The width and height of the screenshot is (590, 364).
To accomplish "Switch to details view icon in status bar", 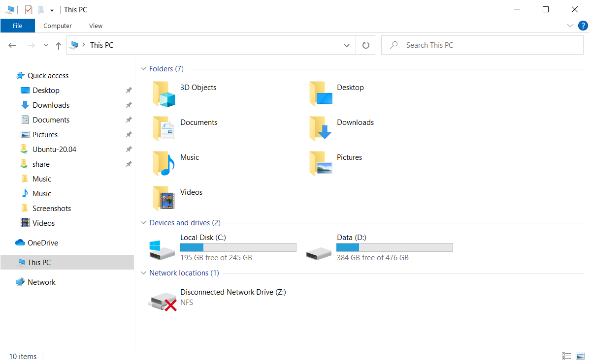I will [x=566, y=356].
